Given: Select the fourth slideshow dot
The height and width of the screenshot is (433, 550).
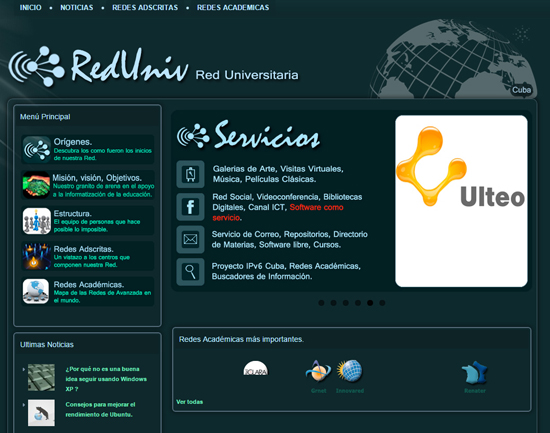Looking at the screenshot, I should click(358, 303).
